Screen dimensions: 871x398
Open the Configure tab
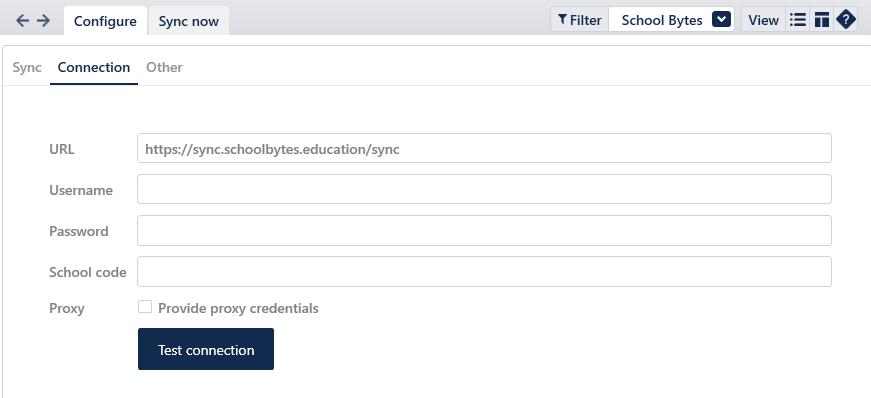tap(105, 21)
